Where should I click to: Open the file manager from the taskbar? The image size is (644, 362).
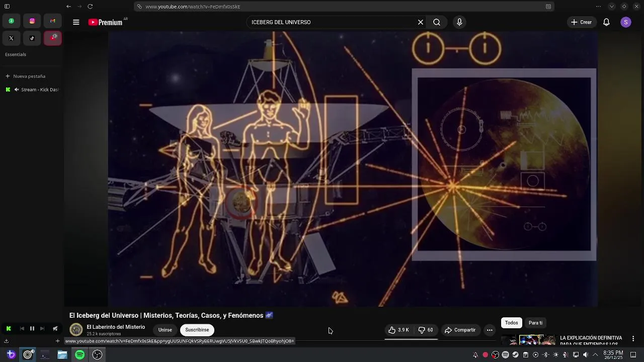coord(62,355)
